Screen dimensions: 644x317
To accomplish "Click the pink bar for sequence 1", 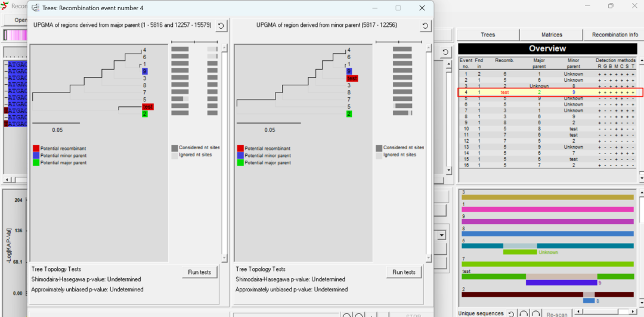I will point(547,210).
